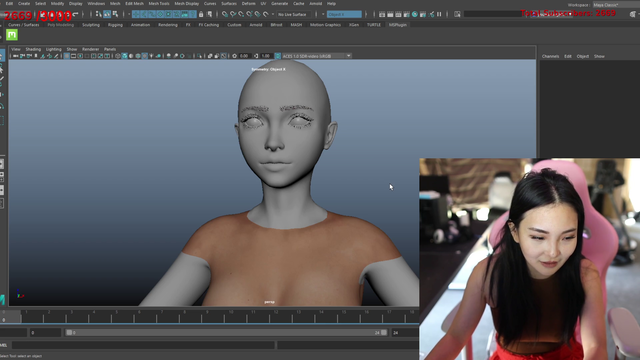Open Edit menu in Channel Box
Screen dimensions: 640x360
[568, 56]
